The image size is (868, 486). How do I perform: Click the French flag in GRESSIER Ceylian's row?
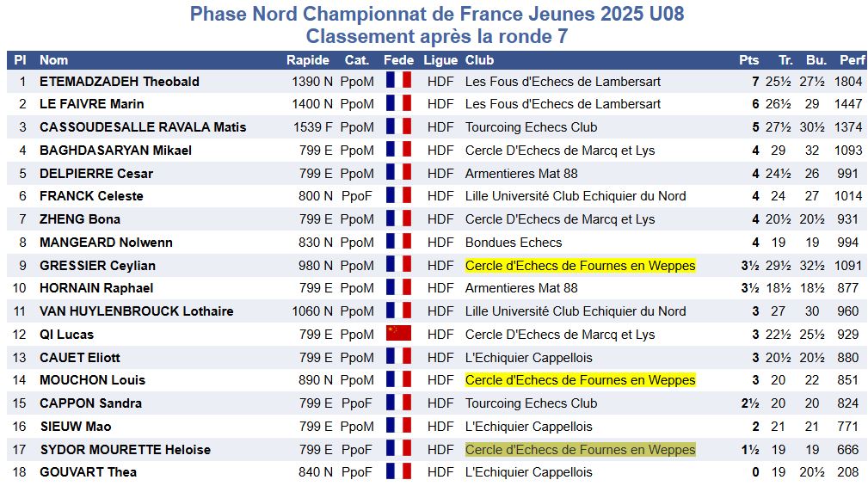pyautogui.click(x=398, y=265)
